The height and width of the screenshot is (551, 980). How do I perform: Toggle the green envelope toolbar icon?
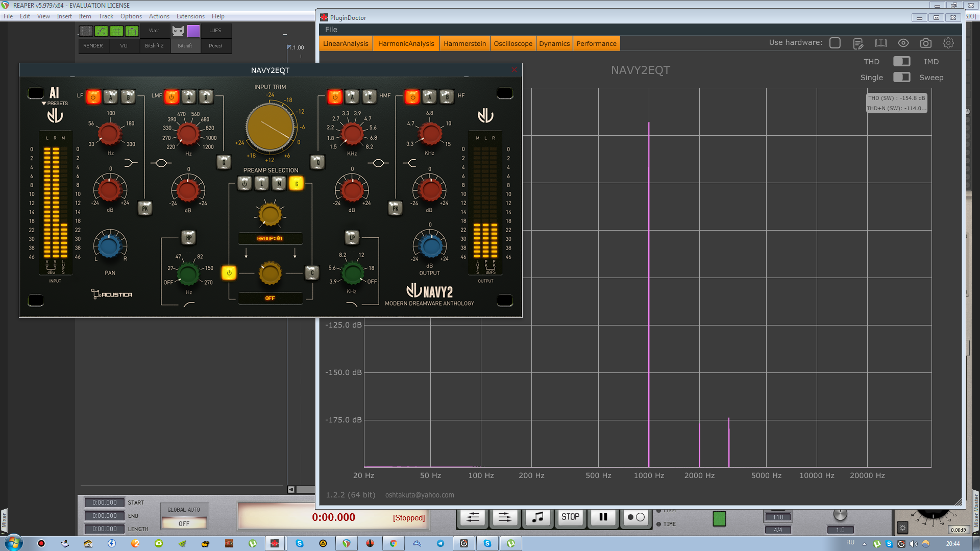point(102,31)
